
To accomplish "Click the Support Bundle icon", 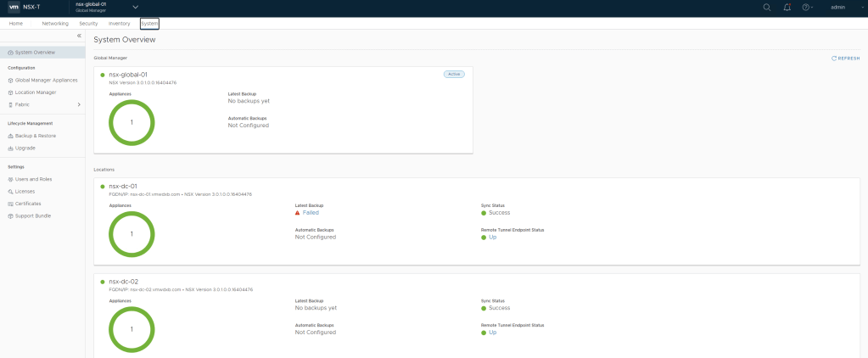I will tap(10, 216).
